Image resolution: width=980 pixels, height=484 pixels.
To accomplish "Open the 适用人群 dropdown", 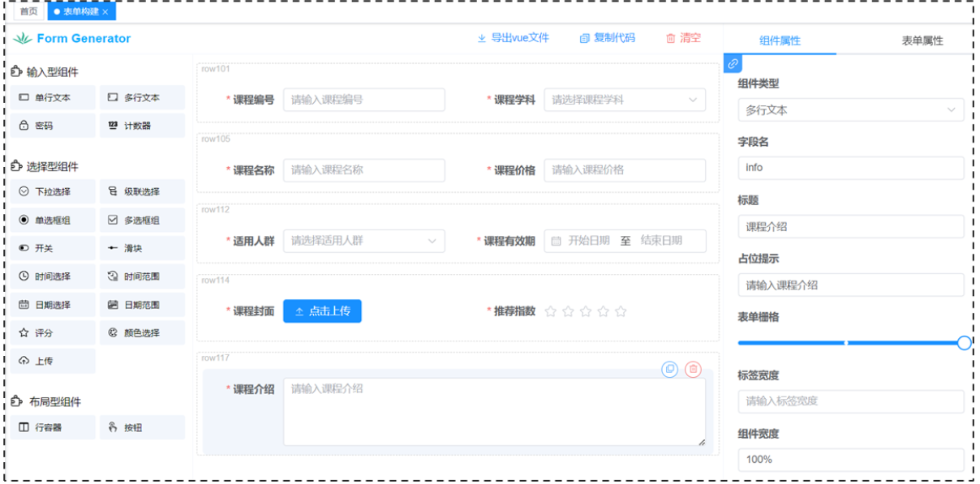I will pos(363,241).
